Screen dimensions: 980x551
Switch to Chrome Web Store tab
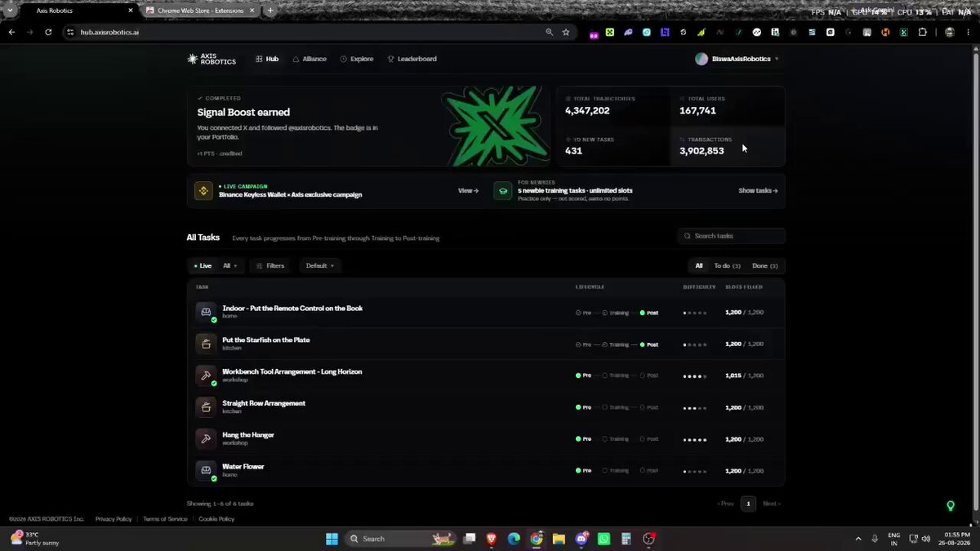coord(198,11)
